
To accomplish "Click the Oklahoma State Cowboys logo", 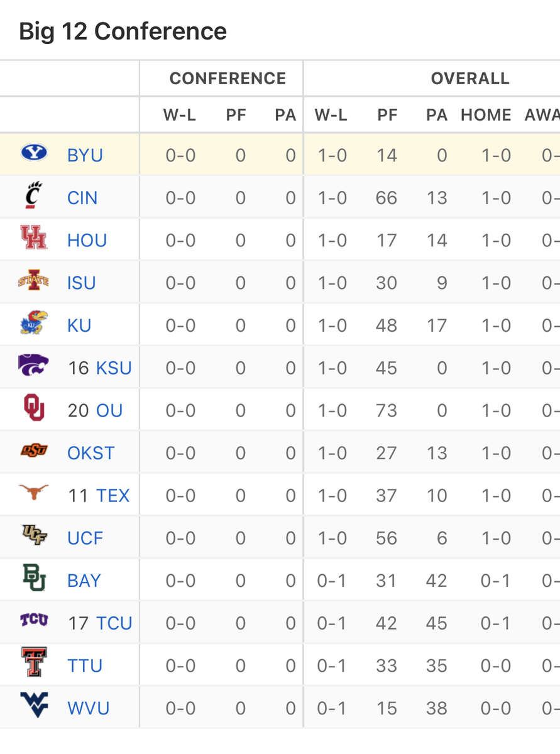I will 35,452.
